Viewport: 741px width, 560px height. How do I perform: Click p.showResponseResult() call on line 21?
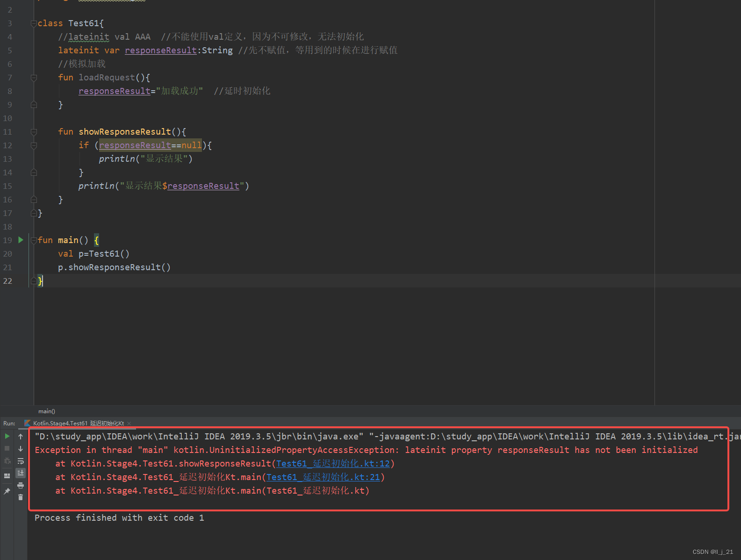114,267
